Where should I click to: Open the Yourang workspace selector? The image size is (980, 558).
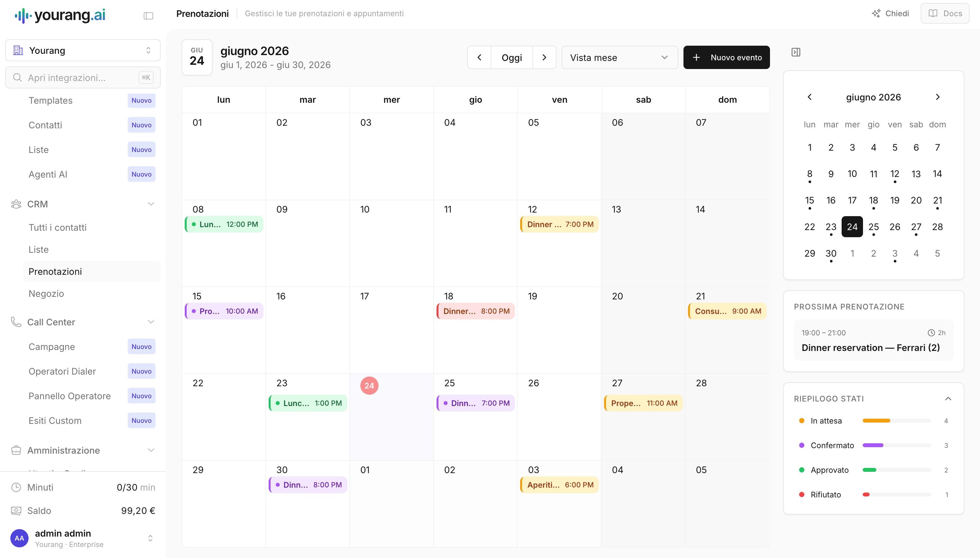(83, 50)
